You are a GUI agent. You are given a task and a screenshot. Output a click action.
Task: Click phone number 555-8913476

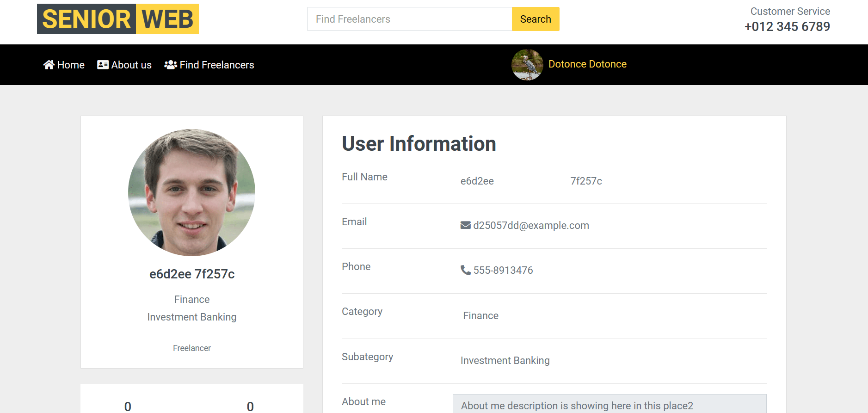click(x=503, y=270)
